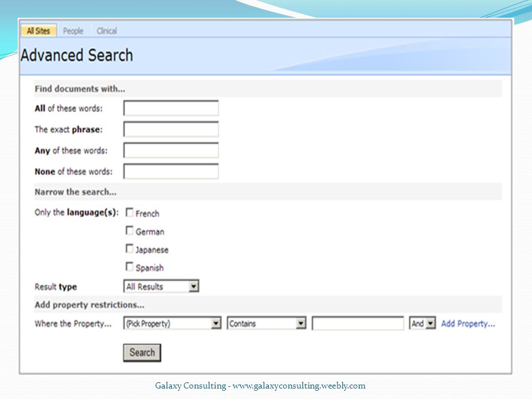Viewport: 532px width, 399px height.
Task: Open the Contains operator dropdown
Action: [267, 323]
